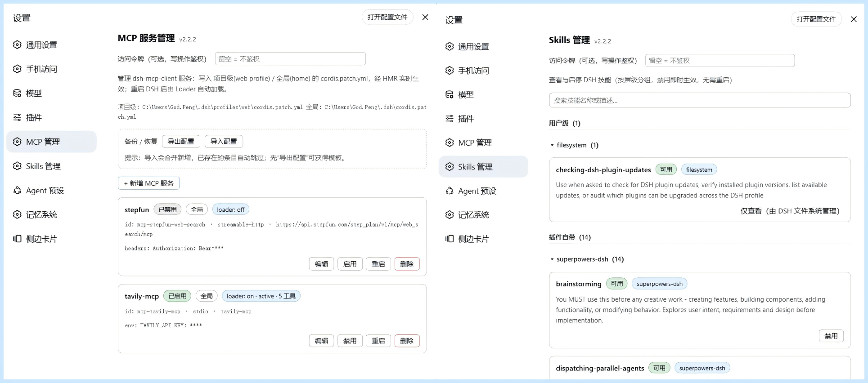Click the 侧边卡片 icon in left MCP window
The width and height of the screenshot is (868, 383).
coord(17,239)
